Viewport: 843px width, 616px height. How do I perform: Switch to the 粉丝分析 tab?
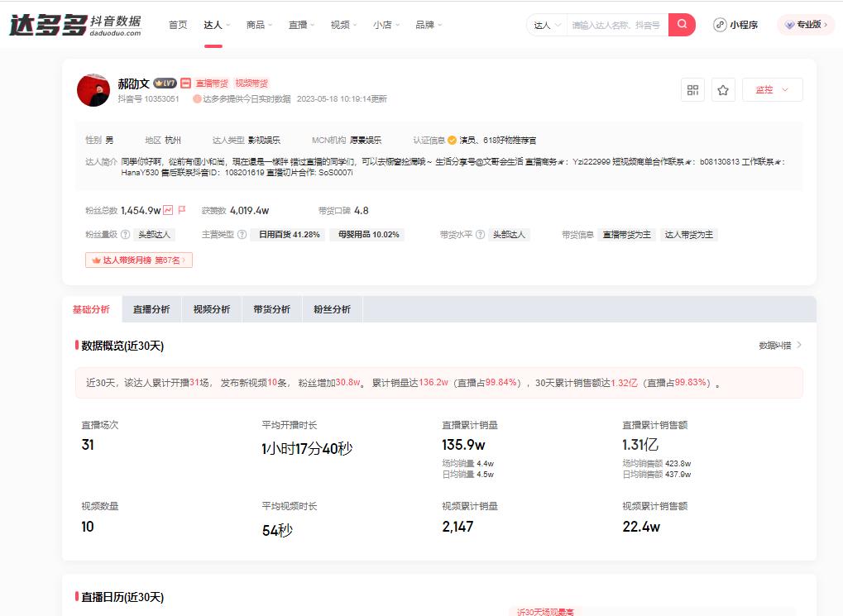331,308
